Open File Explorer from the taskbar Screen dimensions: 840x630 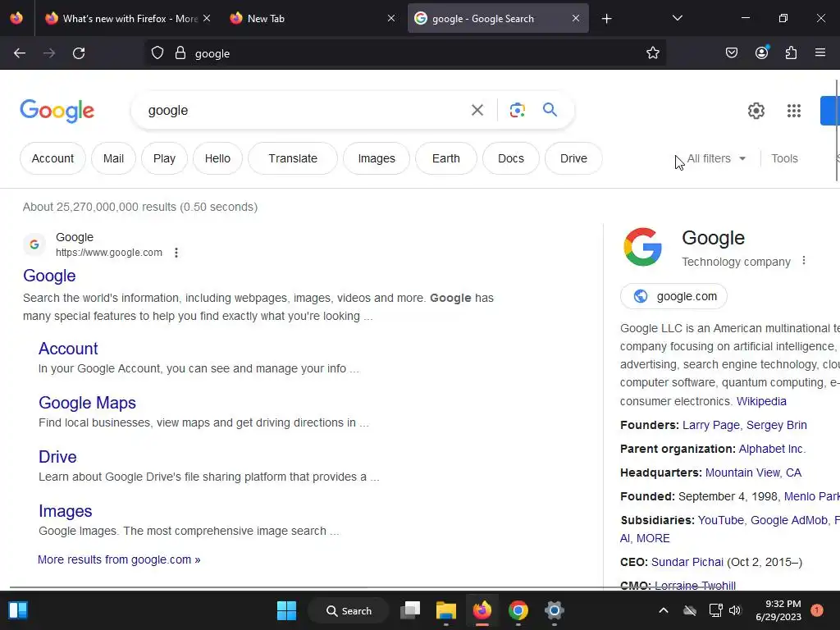point(445,610)
